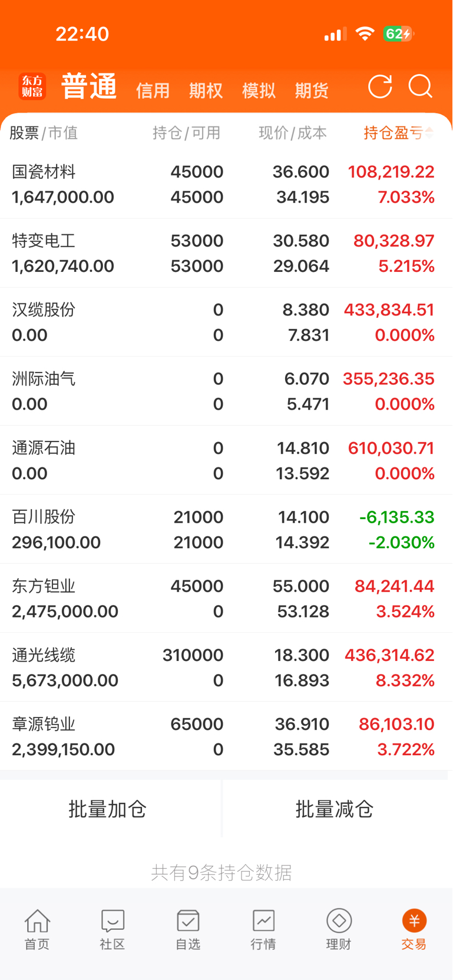
Task: Open search with the magnifier icon
Action: coord(421,87)
